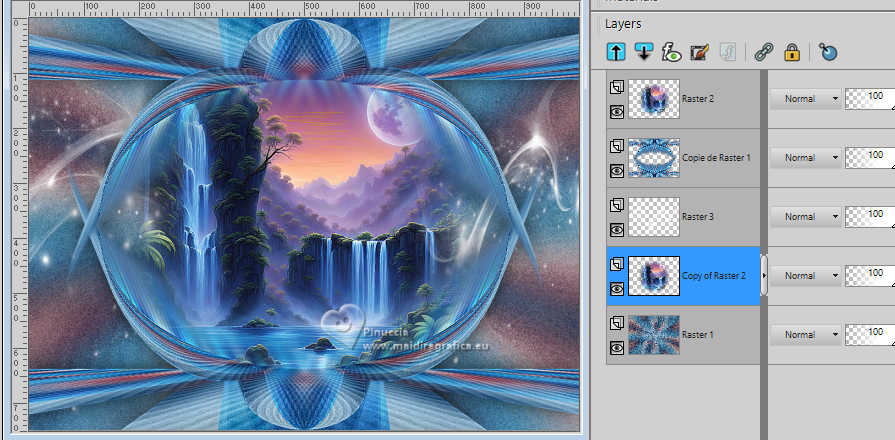Click the move layer up icon
Viewport: 895px width, 440px height.
click(616, 52)
